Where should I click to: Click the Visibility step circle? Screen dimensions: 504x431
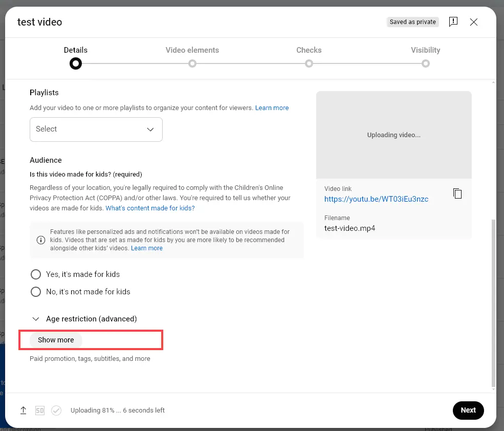point(426,63)
